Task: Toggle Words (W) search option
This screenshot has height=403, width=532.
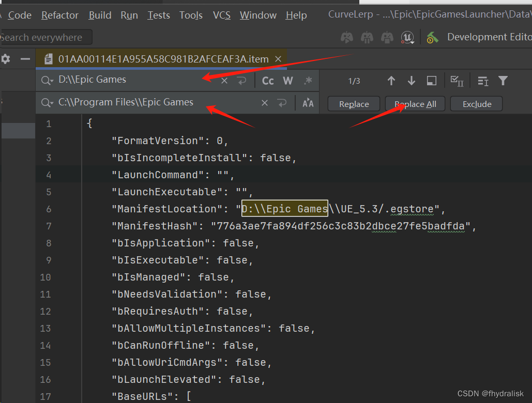Action: pos(287,81)
